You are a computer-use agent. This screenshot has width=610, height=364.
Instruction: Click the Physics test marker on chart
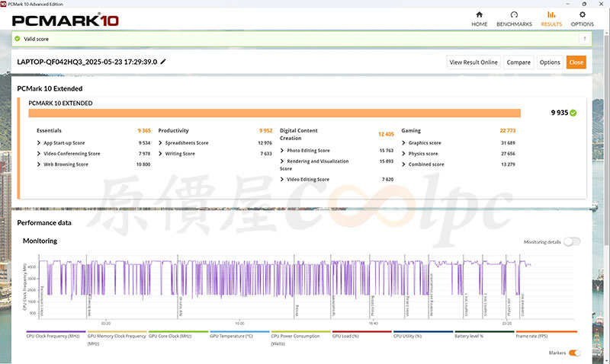(x=509, y=308)
